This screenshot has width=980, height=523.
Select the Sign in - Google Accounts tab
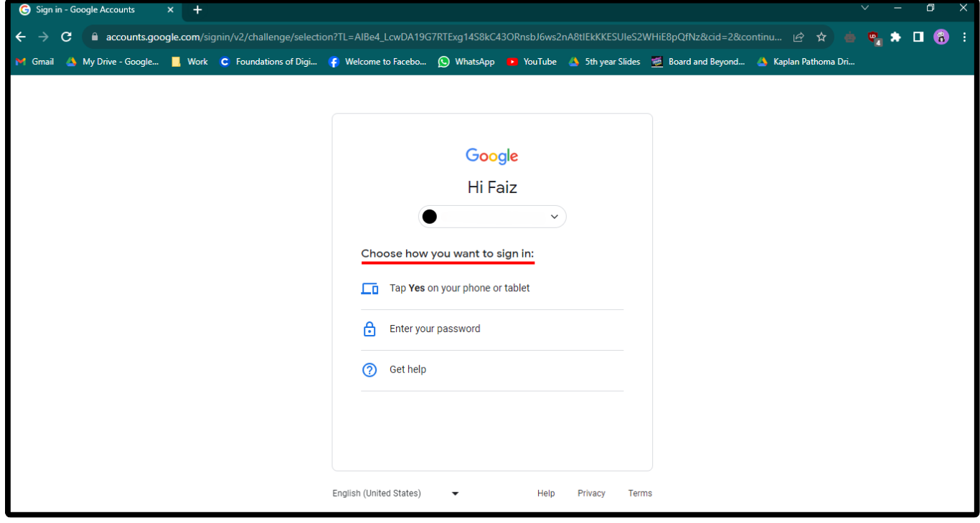(x=96, y=10)
